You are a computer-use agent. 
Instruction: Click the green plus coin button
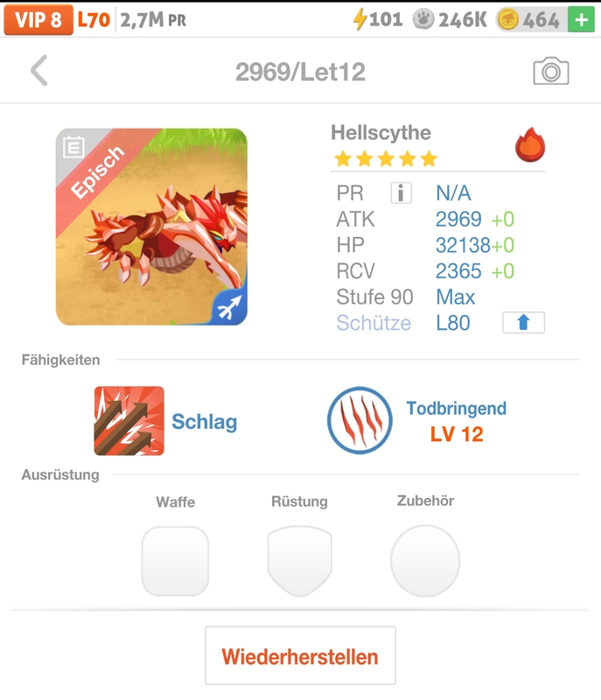[x=580, y=19]
